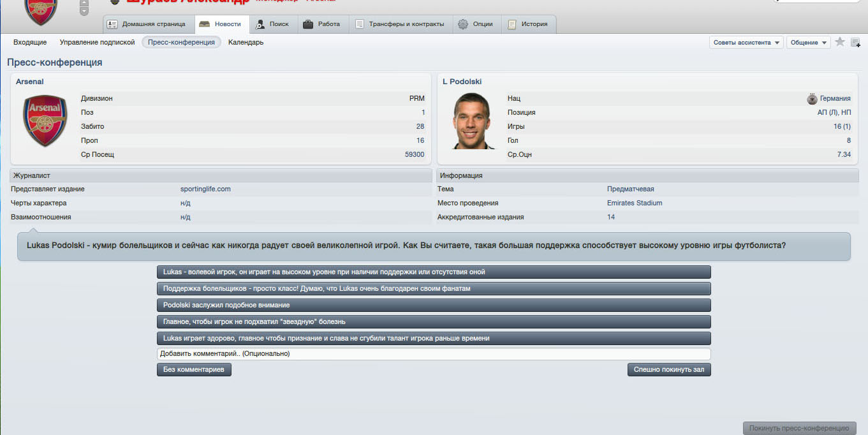Click the Germany national flag icon
Viewport: 868px width, 435px height.
[x=812, y=99]
